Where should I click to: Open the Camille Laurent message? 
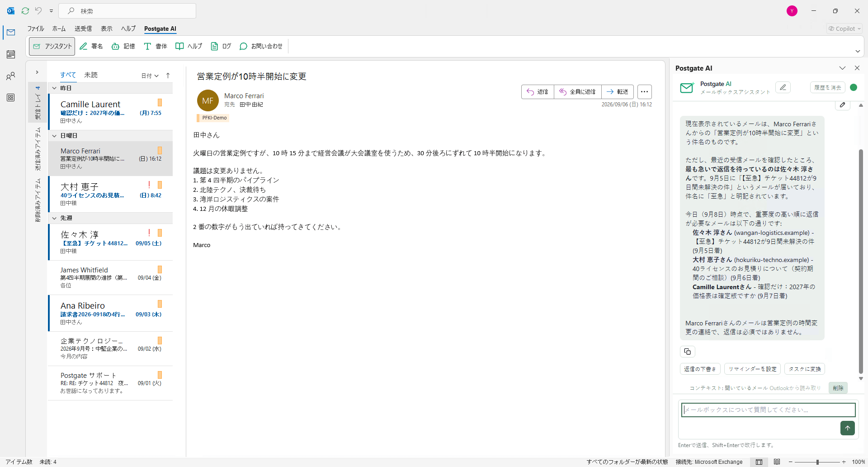pos(110,112)
